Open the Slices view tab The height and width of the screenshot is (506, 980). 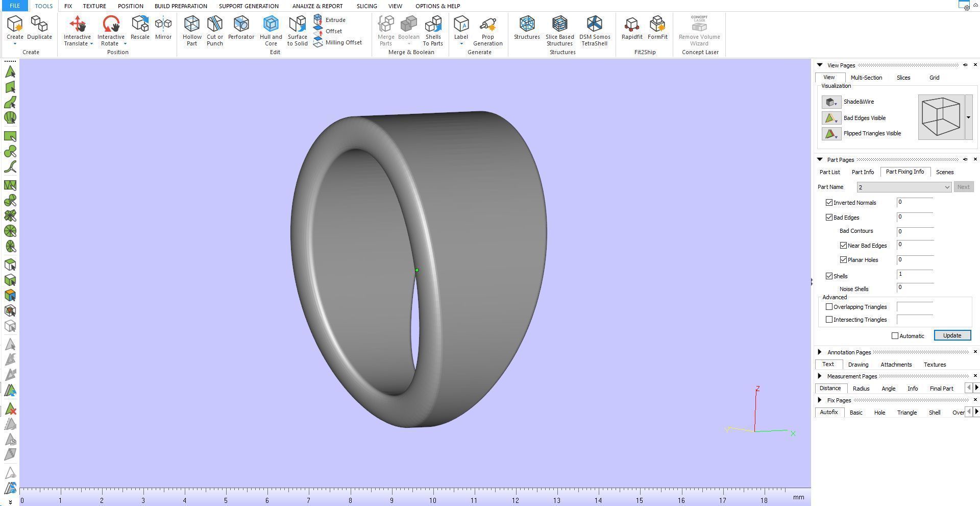(903, 78)
